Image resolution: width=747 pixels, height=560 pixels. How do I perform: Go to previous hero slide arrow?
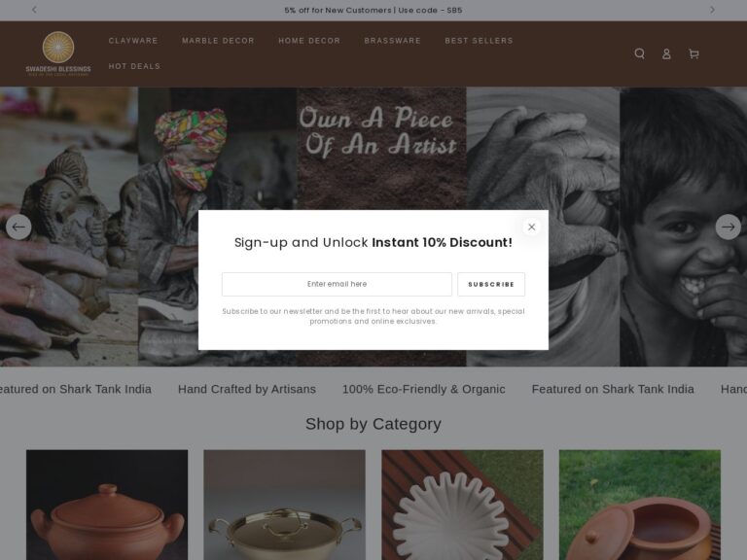click(18, 227)
